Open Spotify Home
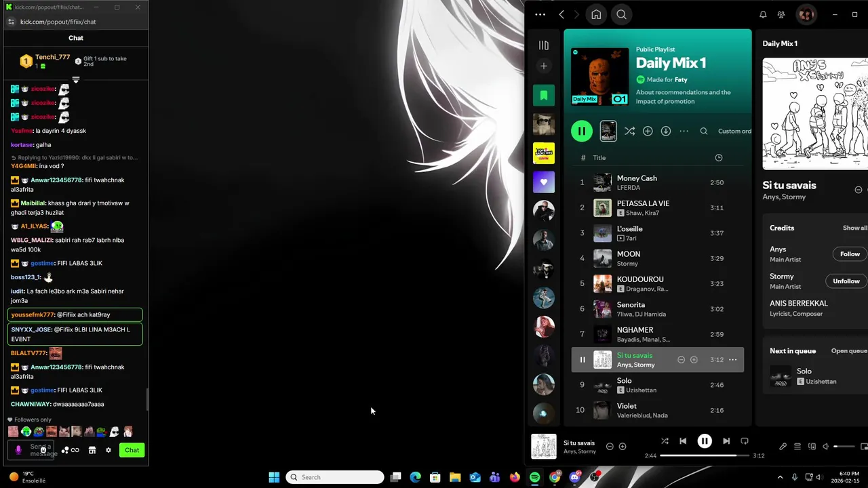The image size is (868, 488). [x=596, y=14]
